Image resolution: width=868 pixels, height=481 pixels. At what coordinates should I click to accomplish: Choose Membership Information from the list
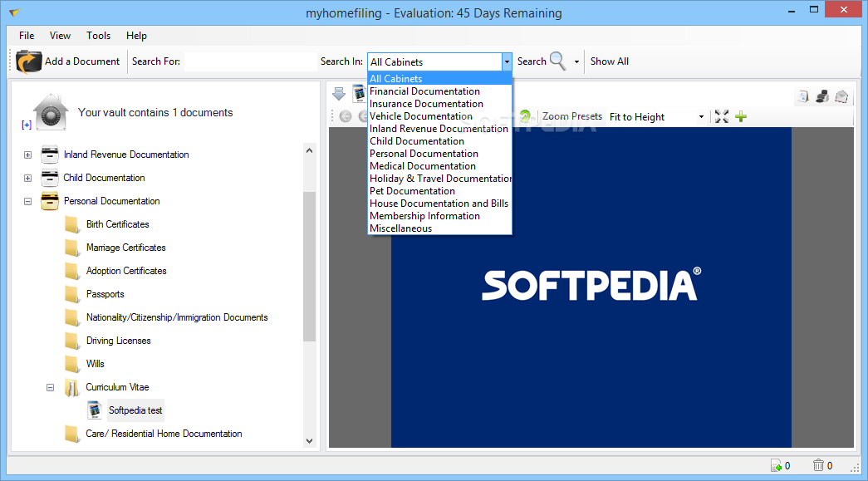(x=439, y=216)
